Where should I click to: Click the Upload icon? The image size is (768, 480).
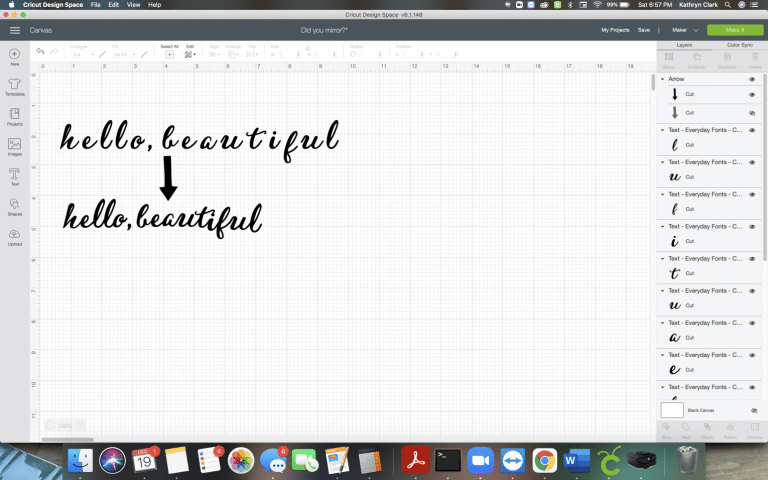pos(15,236)
